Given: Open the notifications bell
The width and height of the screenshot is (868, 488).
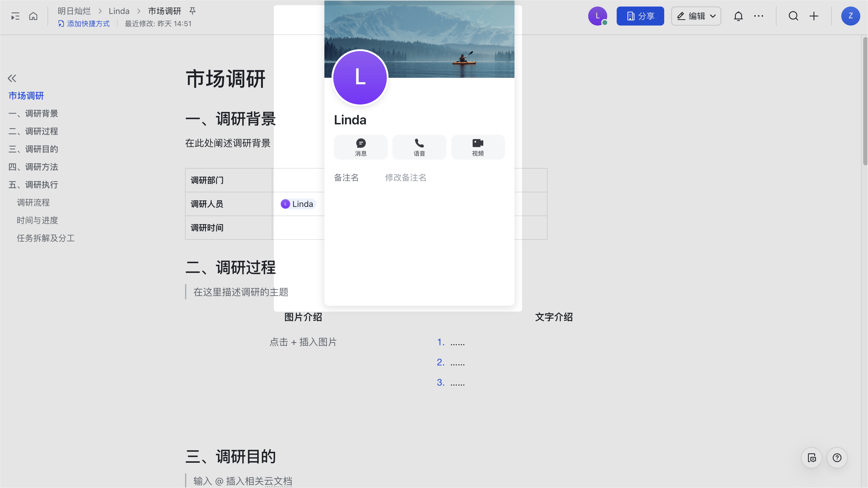Looking at the screenshot, I should click(738, 16).
